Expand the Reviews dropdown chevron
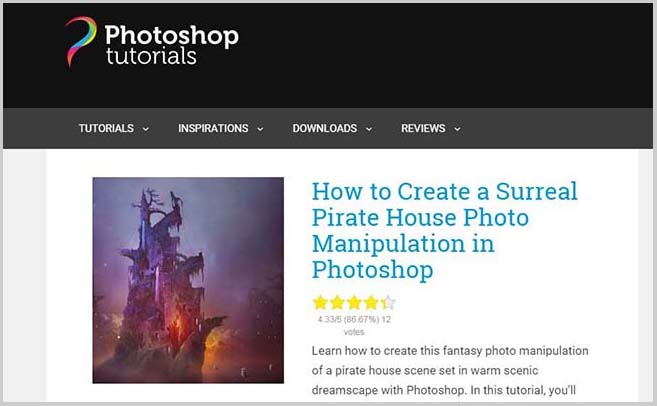657x406 pixels. click(457, 129)
